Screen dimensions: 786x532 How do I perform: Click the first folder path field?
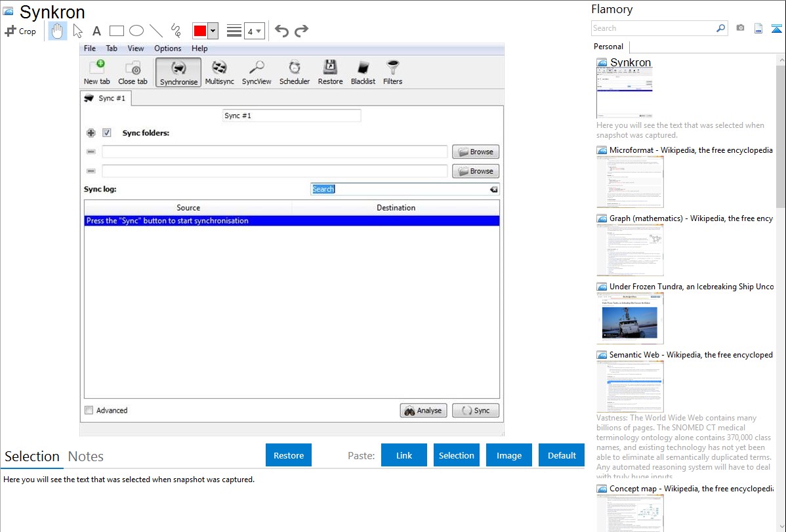coord(275,152)
